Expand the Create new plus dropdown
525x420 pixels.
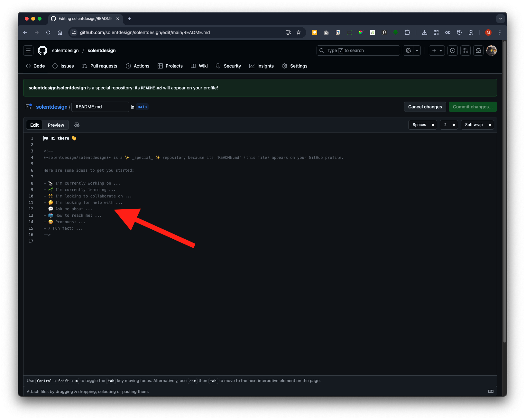pyautogui.click(x=437, y=50)
